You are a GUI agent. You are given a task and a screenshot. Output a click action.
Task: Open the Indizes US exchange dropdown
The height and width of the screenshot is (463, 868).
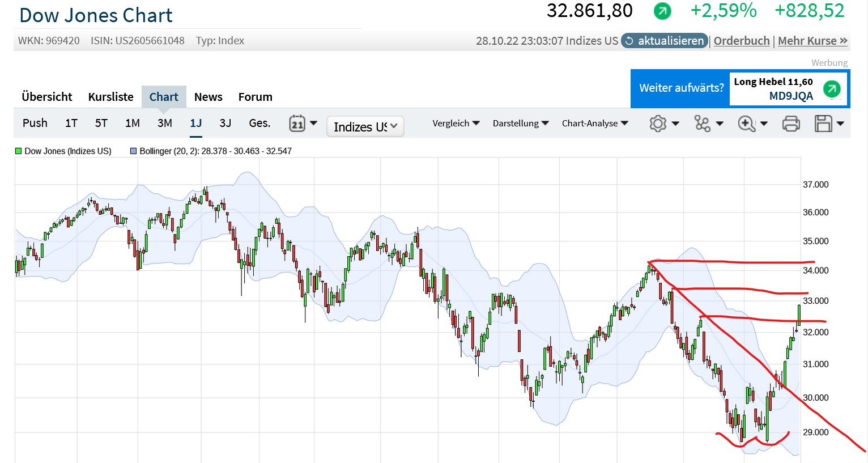pos(365,126)
